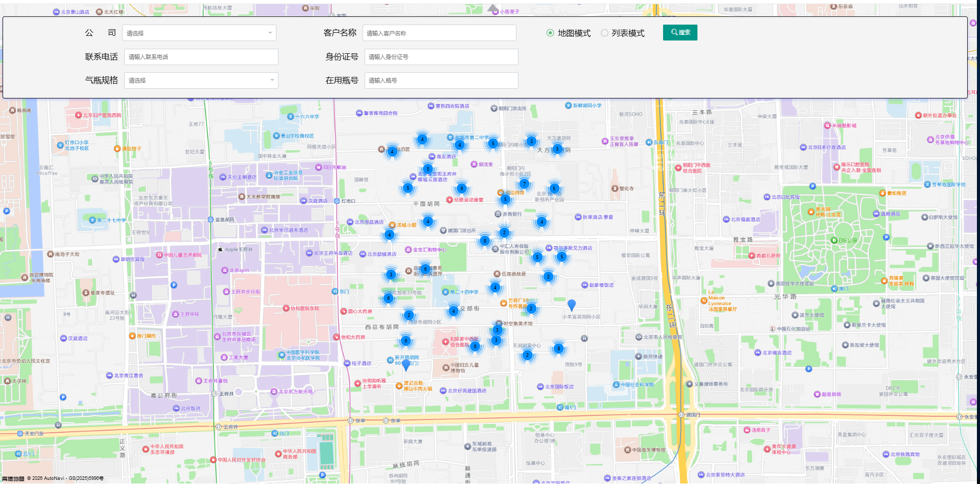
Task: Select the 北京国际饭店 hotel icon
Action: (540, 387)
